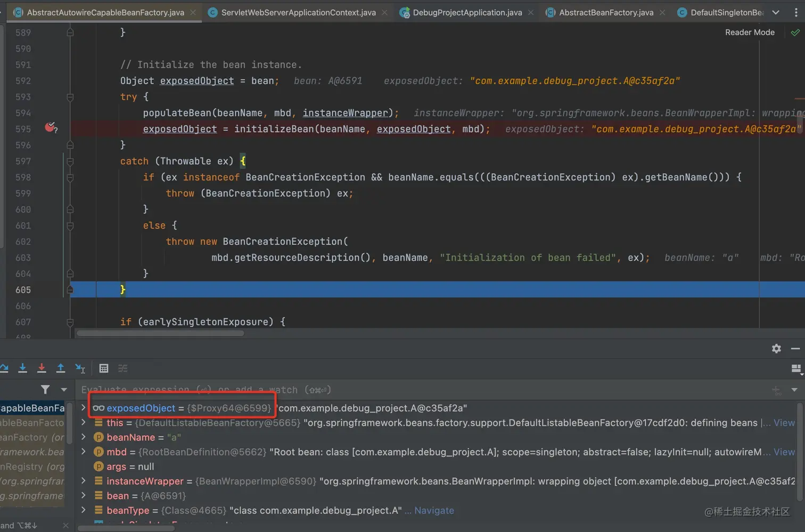Close the AbstractBeanFactory.java tab
This screenshot has width=805, height=532.
pyautogui.click(x=662, y=12)
